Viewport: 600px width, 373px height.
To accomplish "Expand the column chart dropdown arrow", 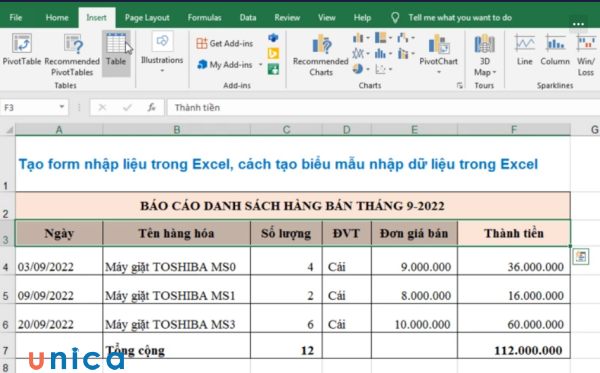I will [x=368, y=38].
